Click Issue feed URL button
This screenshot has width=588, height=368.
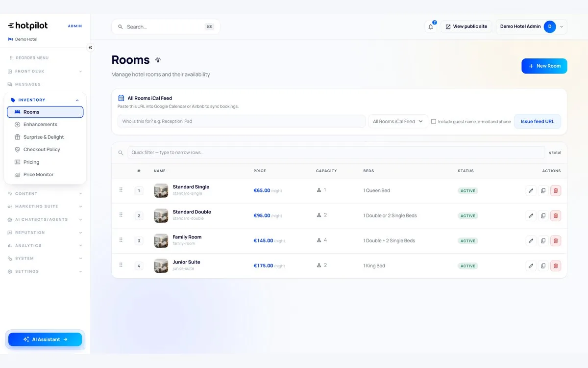(x=537, y=121)
